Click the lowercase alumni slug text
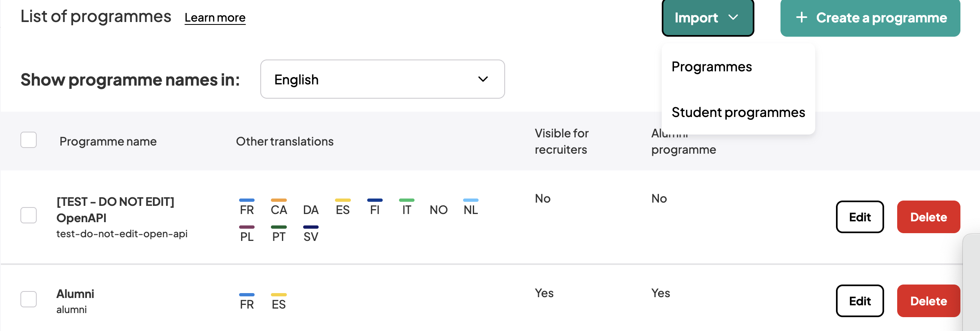 click(x=71, y=309)
